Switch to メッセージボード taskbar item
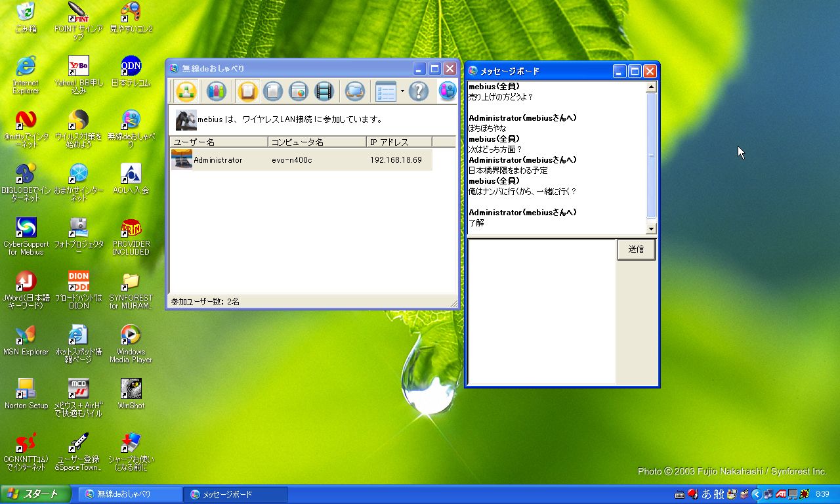Viewport: 840px width, 504px height. 236,494
